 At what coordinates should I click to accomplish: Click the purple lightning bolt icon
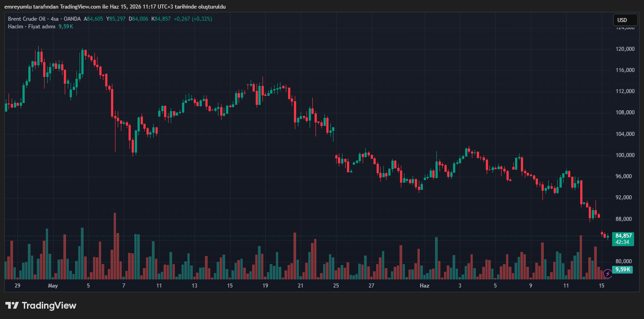[x=607, y=273]
